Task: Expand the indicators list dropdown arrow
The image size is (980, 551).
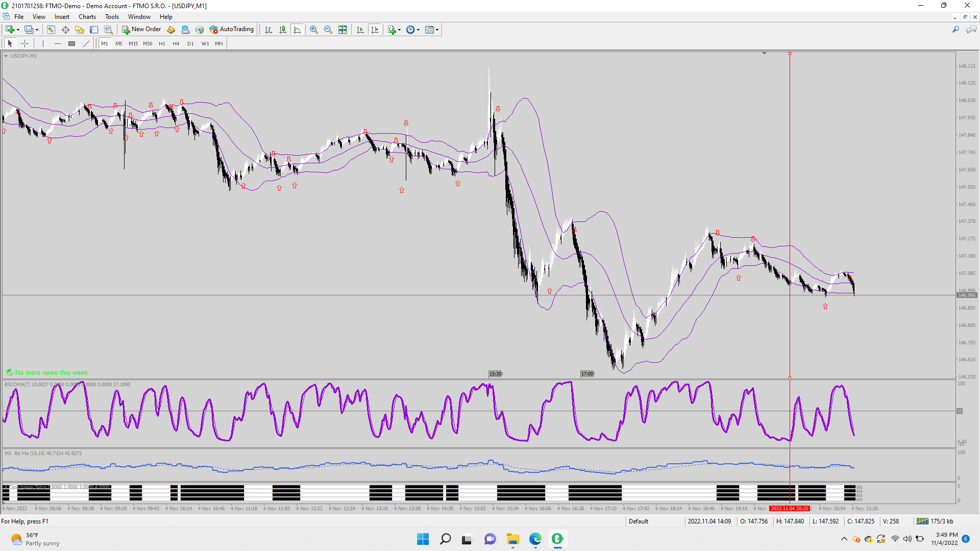Action: (399, 30)
